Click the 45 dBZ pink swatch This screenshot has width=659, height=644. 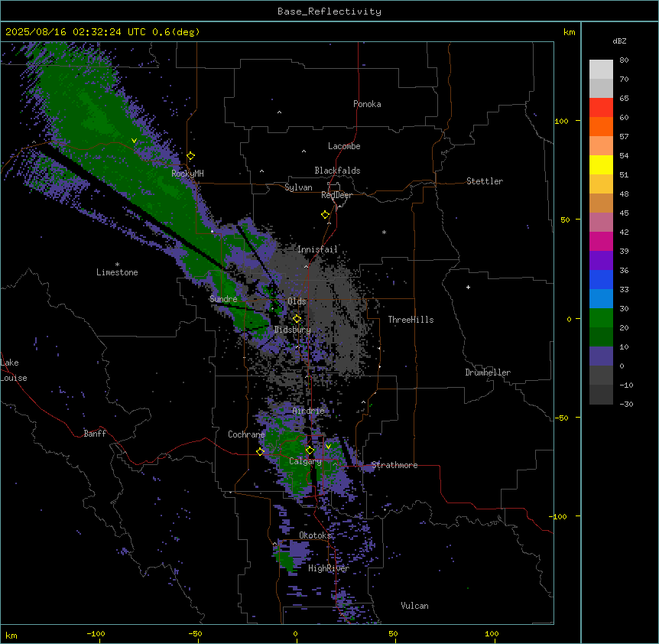tap(601, 223)
